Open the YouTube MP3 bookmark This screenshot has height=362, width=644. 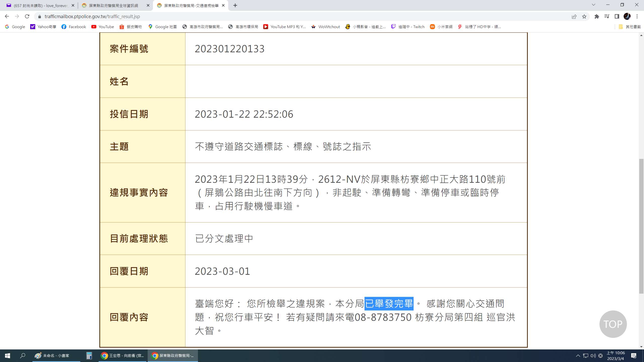pos(285,27)
